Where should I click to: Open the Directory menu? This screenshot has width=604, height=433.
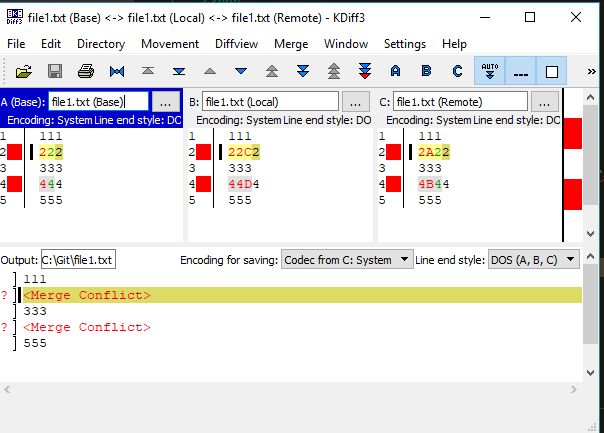point(101,44)
